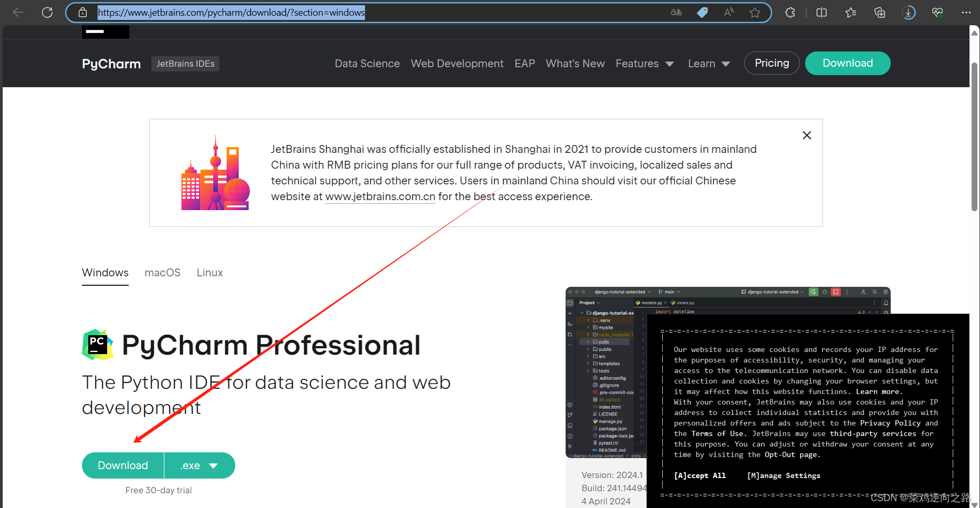980x508 pixels.
Task: Expand the Learn dropdown
Action: (708, 64)
